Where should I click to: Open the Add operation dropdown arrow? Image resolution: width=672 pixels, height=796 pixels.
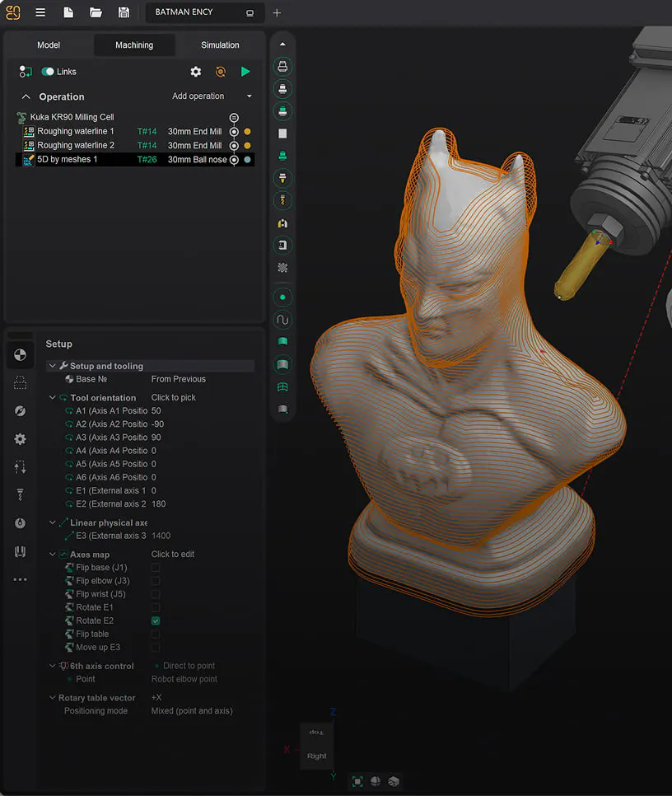click(x=249, y=96)
